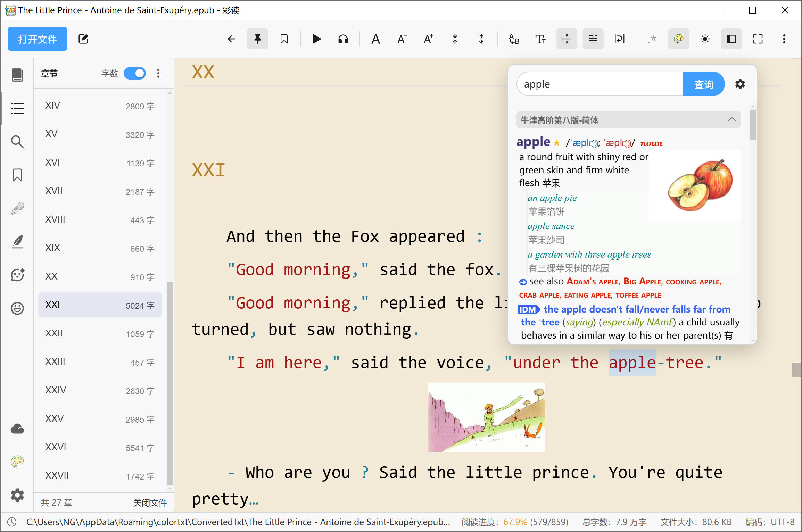Follow the toffee apple cross-reference link

638,295
